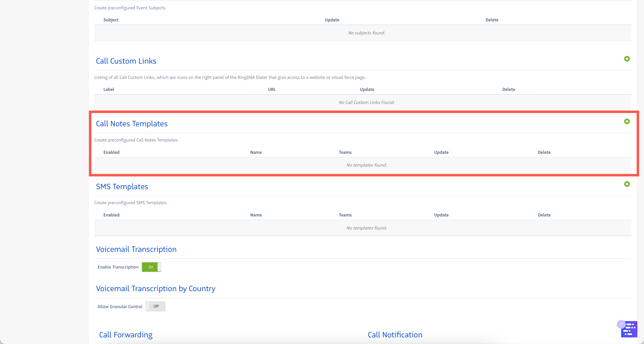Click the Label column header
Viewport: 644px width, 344px height.
109,89
